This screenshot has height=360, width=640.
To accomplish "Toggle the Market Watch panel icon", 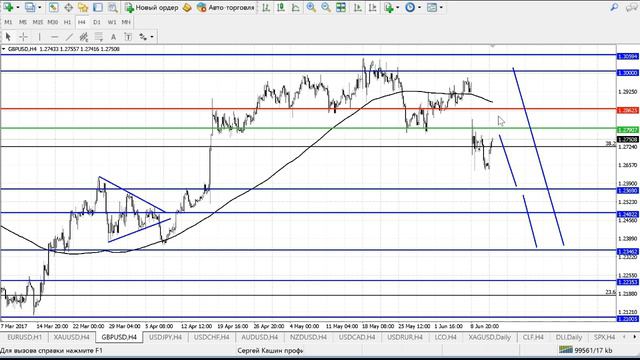I will point(53,7).
